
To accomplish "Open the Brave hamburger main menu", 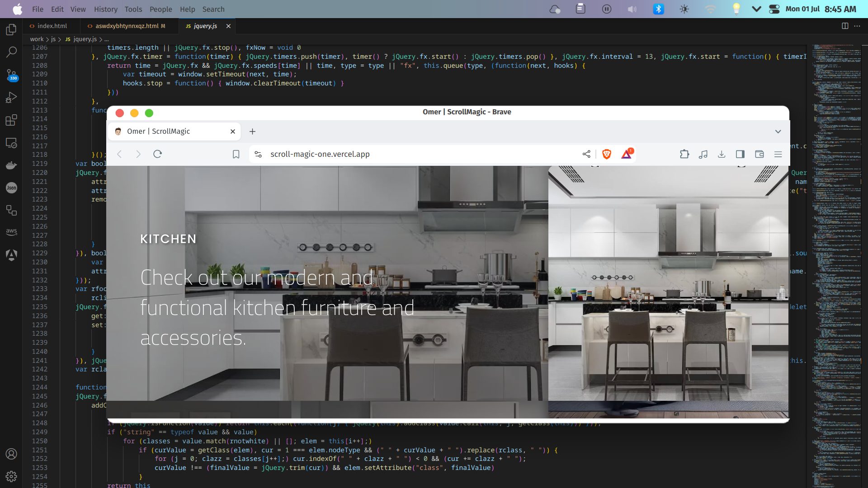I will click(778, 154).
